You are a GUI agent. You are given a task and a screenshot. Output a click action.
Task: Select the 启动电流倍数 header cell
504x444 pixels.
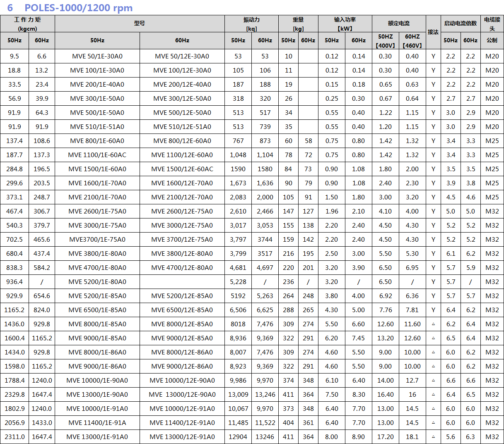click(461, 24)
